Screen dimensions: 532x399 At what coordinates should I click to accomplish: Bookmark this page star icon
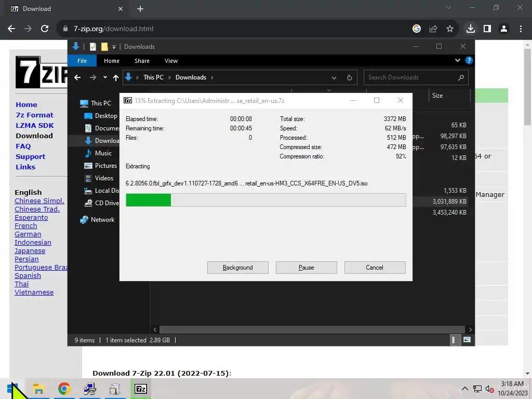click(450, 29)
